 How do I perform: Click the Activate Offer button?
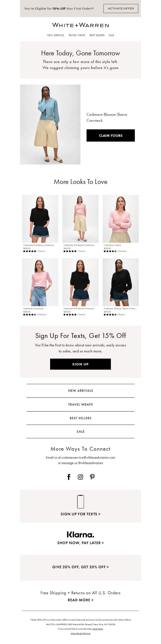point(121,8)
